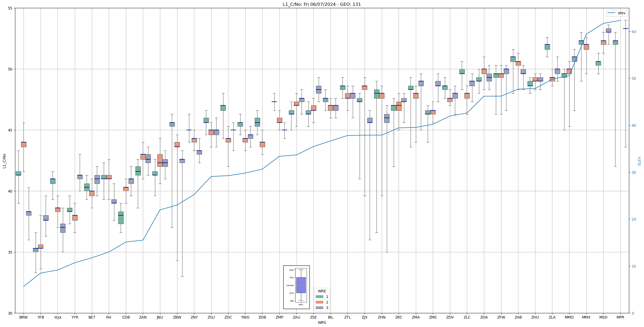Click the green WRE 1 legend swatch
The image size is (644, 327).
click(x=319, y=297)
